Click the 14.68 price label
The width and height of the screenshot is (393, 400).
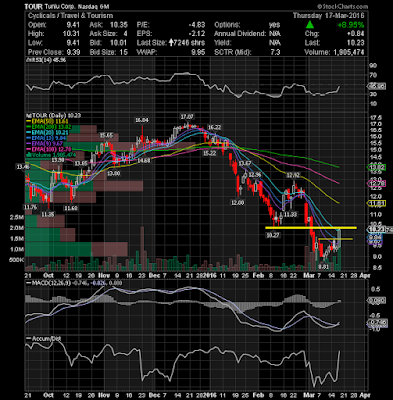tap(144, 161)
